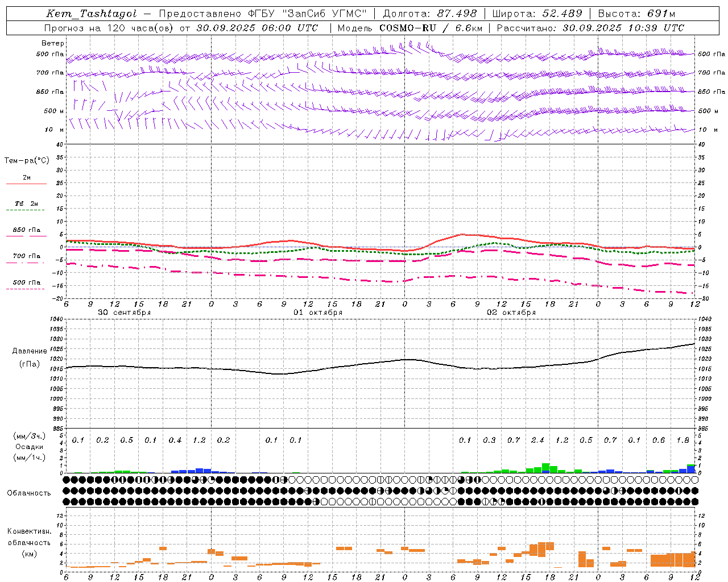The width and height of the screenshot is (728, 582).
Task: Click the date label 02 октября
Action: point(511,312)
